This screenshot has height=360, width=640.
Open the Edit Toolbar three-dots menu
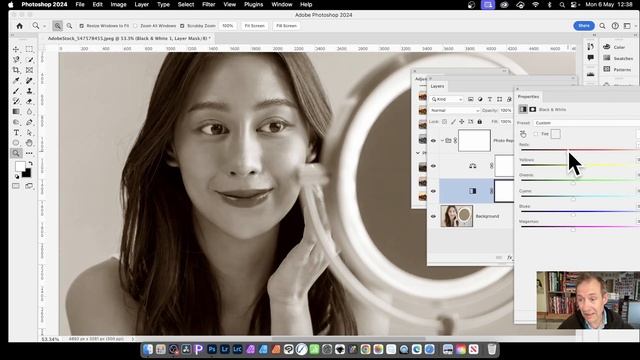click(x=29, y=153)
